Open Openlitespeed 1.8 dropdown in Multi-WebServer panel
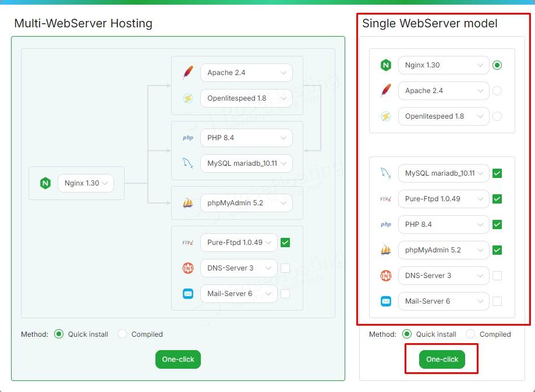The image size is (535, 392). point(246,98)
